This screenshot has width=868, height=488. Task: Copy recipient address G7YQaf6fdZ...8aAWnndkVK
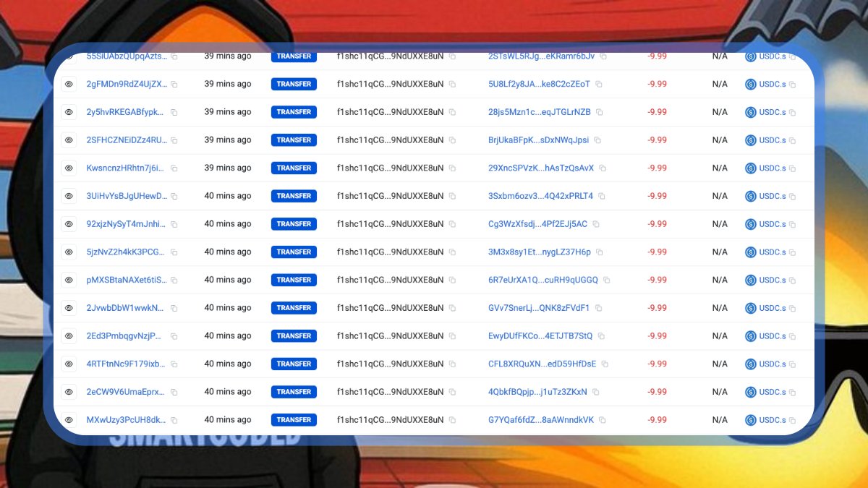point(603,420)
